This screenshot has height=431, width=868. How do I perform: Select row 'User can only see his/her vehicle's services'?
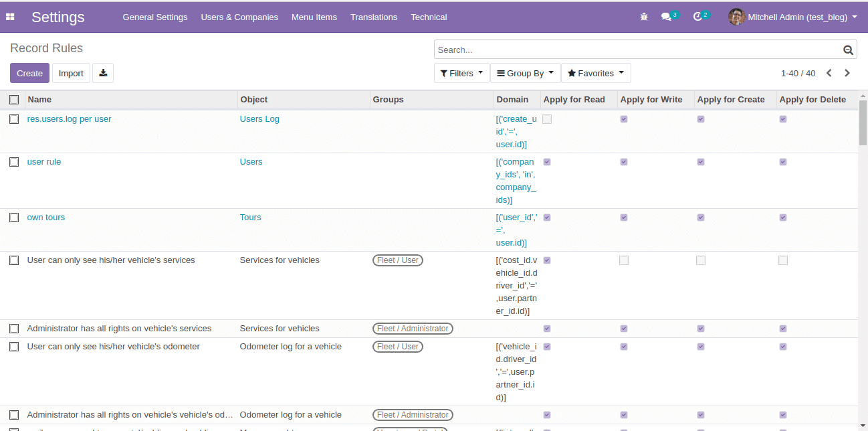pyautogui.click(x=14, y=260)
